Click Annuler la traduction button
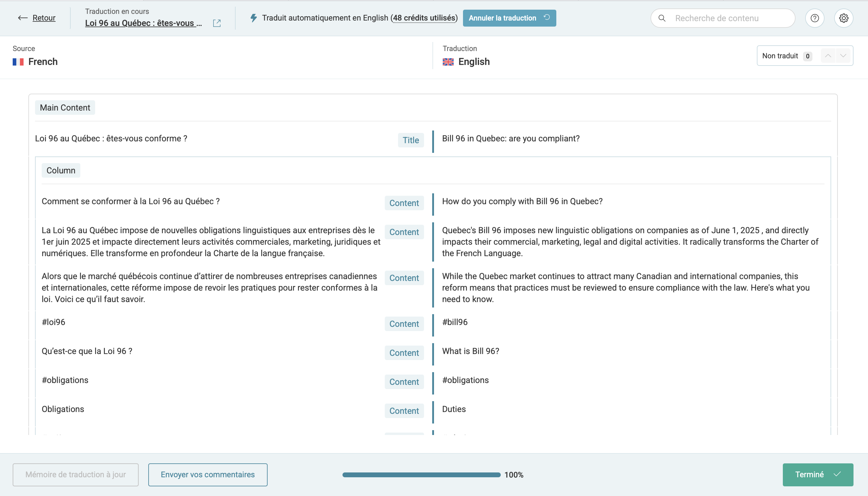The image size is (868, 496). (510, 18)
